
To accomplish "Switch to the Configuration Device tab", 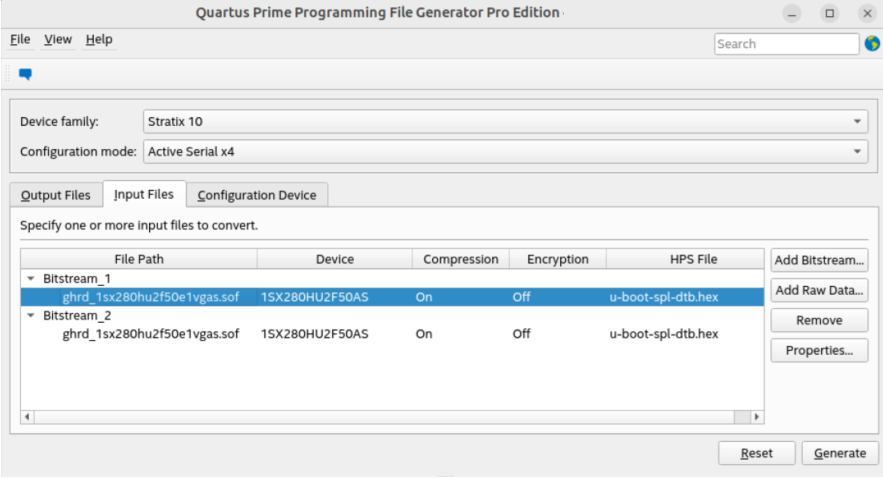I will pyautogui.click(x=257, y=195).
